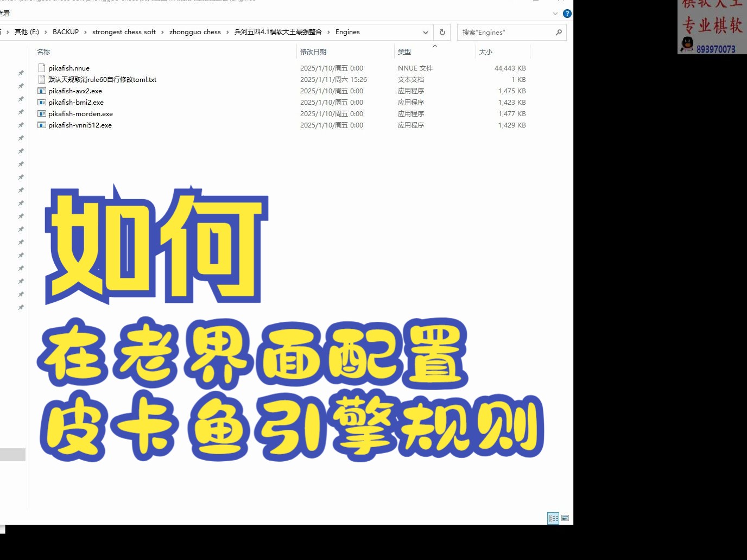The width and height of the screenshot is (747, 560).
Task: Select file name pikafish-bmi2.exe
Action: tap(76, 103)
